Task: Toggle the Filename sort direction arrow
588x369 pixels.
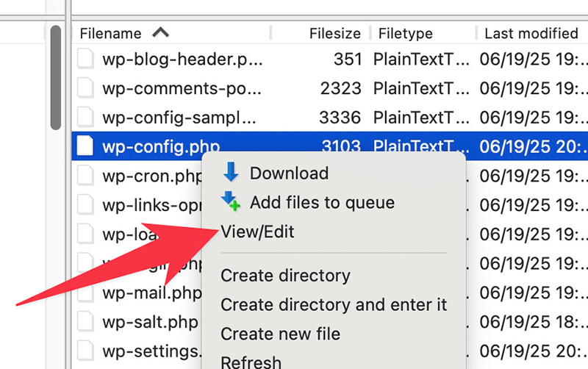Action: point(160,32)
